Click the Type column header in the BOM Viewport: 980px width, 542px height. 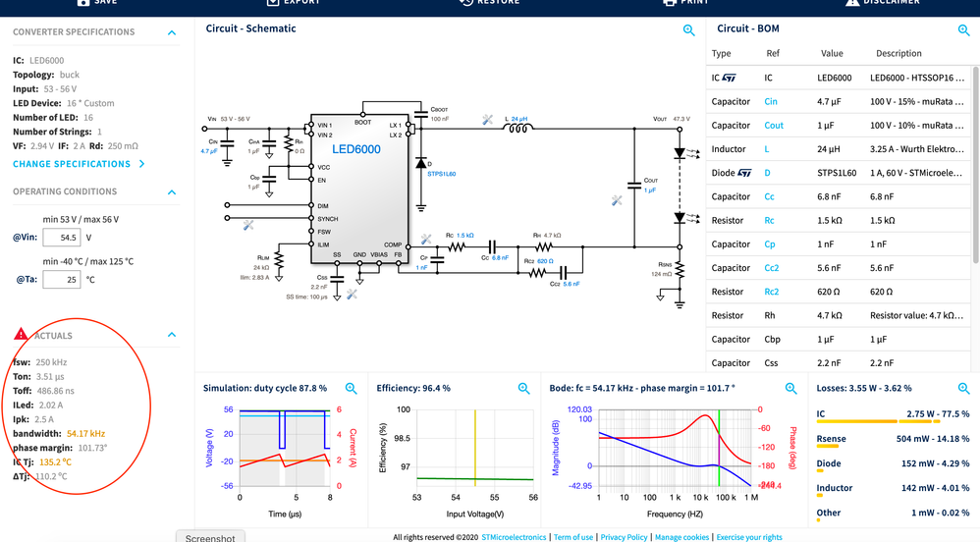pyautogui.click(x=721, y=53)
